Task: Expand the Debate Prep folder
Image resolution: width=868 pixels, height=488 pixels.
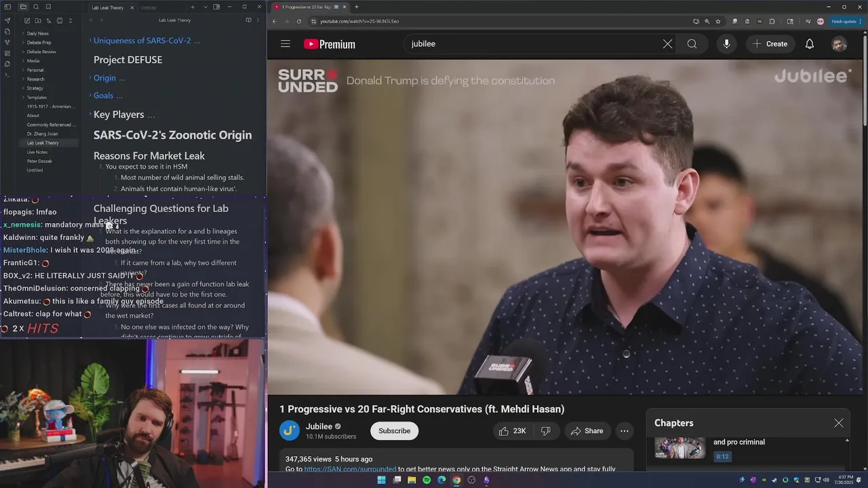Action: (39, 43)
